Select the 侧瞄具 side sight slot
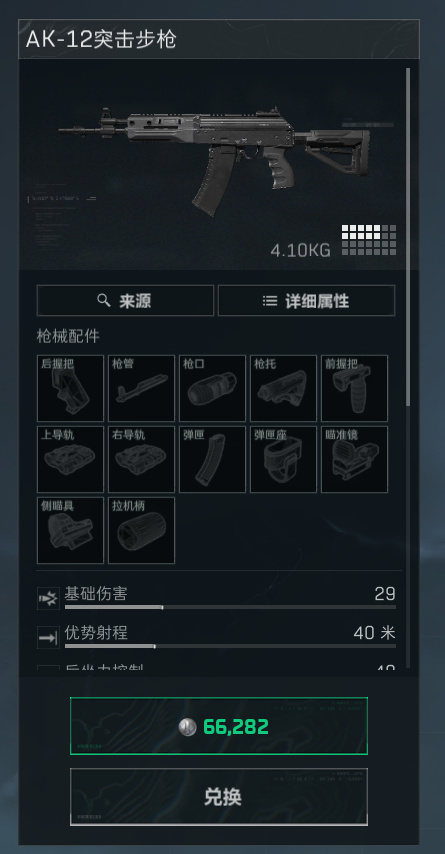The image size is (445, 854). coord(70,530)
